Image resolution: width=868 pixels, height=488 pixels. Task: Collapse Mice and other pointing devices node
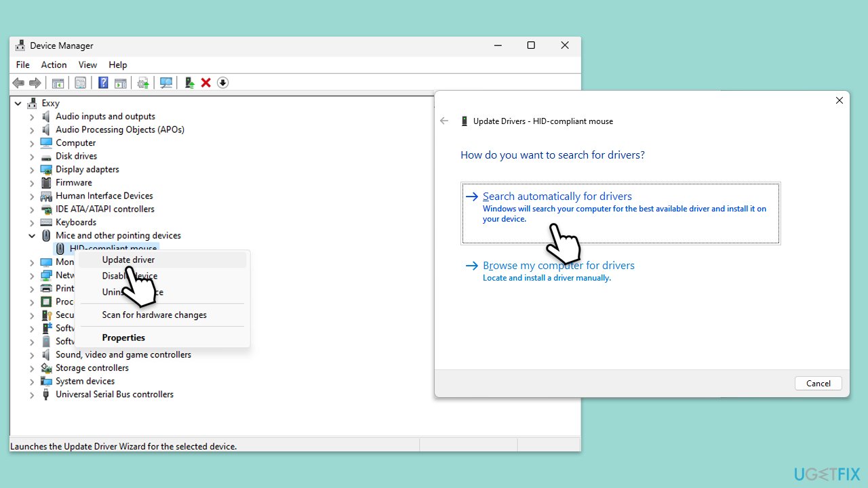click(x=31, y=235)
